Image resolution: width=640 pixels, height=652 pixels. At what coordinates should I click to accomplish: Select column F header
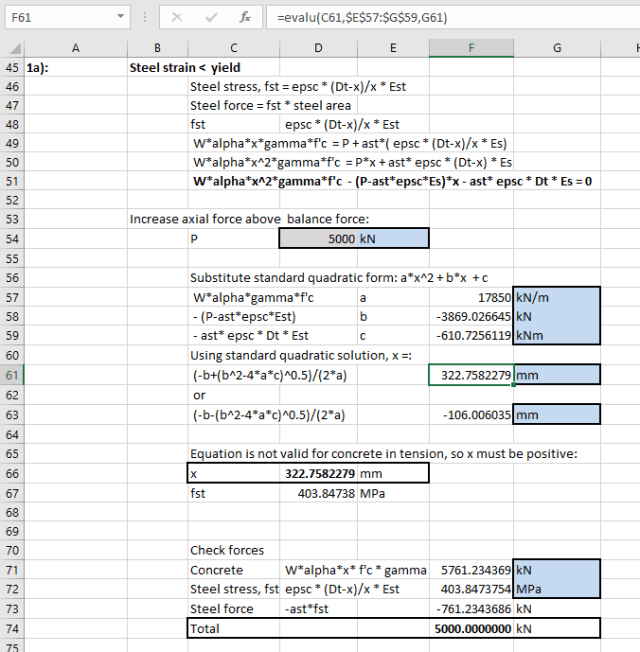pos(471,48)
